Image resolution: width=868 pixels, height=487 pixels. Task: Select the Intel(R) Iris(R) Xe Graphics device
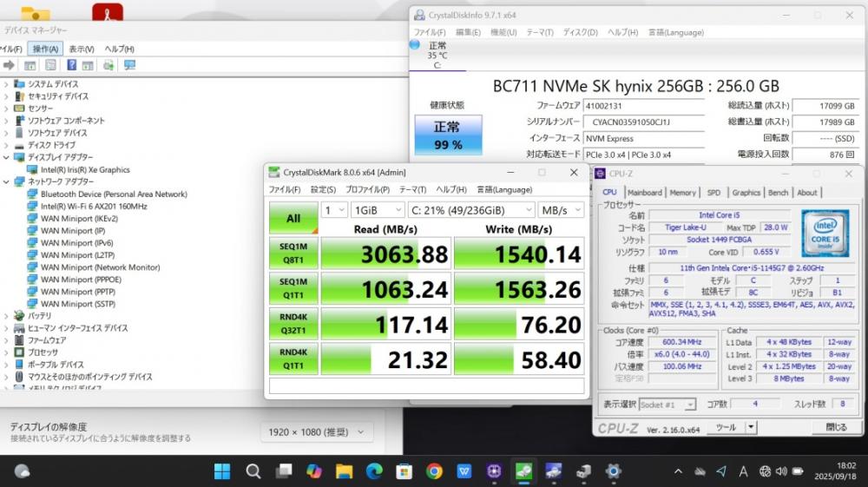[x=85, y=170]
